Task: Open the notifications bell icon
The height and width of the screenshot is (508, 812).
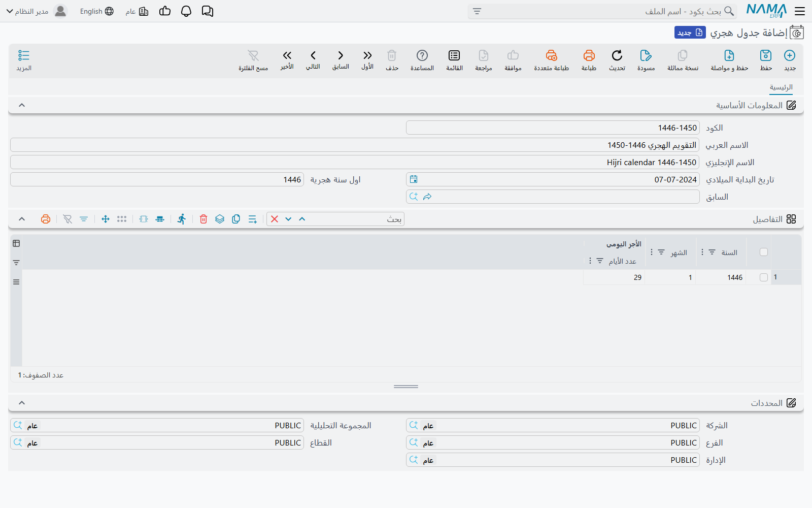Action: pos(186,11)
